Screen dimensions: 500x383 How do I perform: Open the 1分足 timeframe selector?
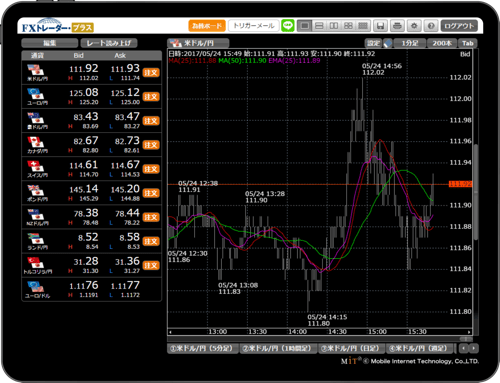coord(410,43)
